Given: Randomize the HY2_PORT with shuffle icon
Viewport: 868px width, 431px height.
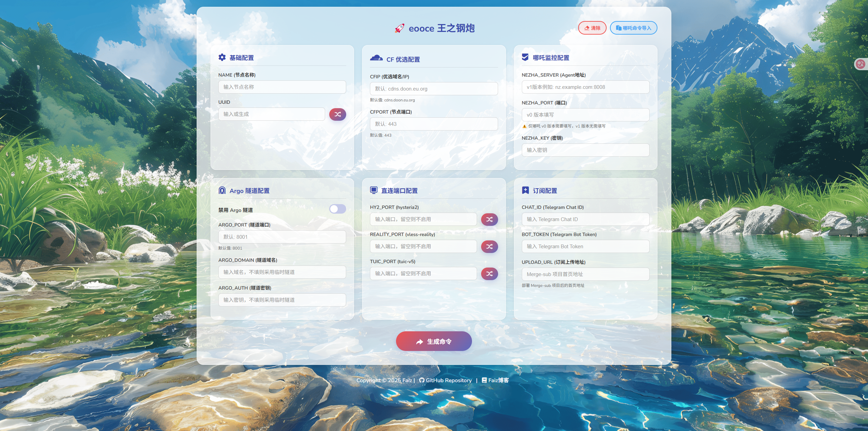Looking at the screenshot, I should (x=489, y=219).
